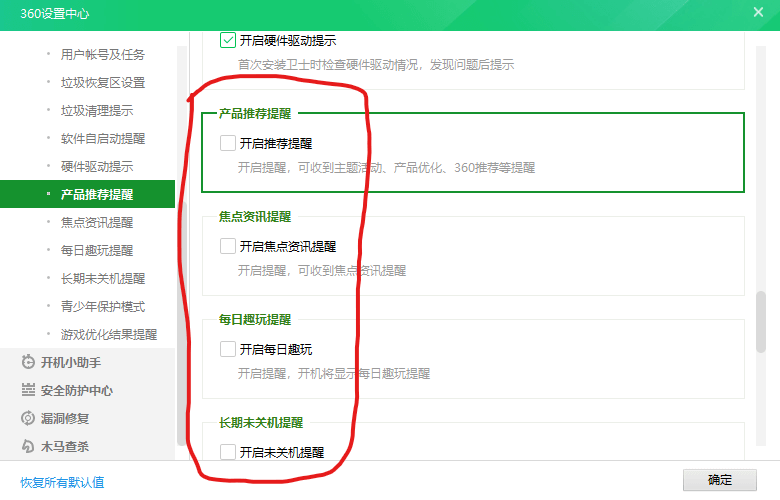This screenshot has height=500, width=780.
Task: Click the 漏洞修复 sidebar icon
Action: (28, 418)
